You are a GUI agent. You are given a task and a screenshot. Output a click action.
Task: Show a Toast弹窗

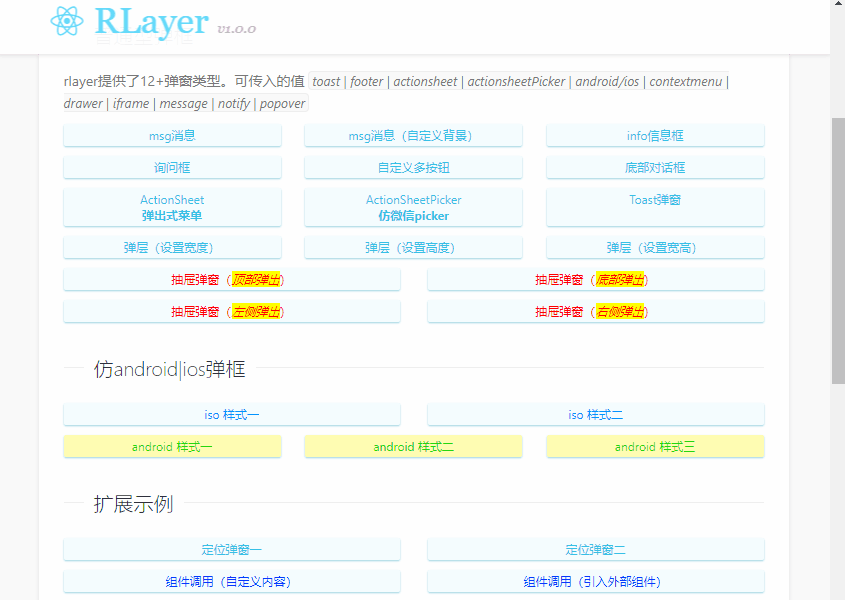(655, 200)
